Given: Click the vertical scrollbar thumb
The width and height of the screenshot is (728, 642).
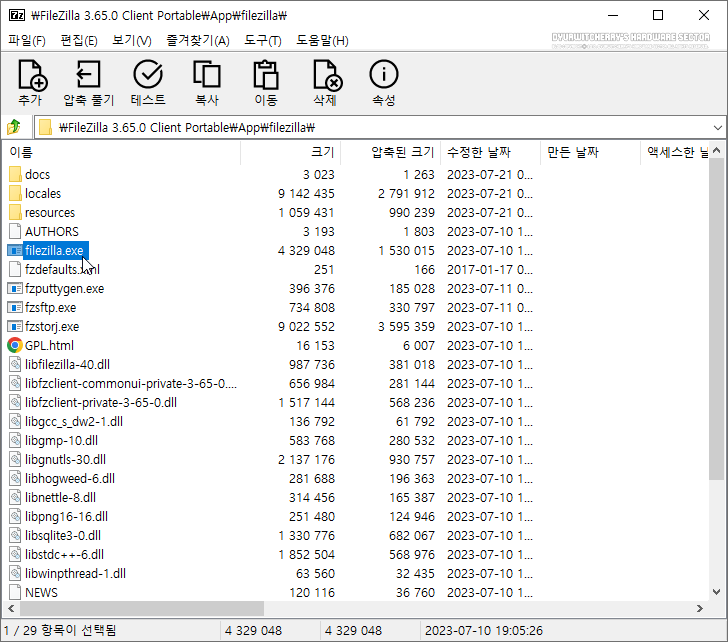Looking at the screenshot, I should click(x=716, y=318).
